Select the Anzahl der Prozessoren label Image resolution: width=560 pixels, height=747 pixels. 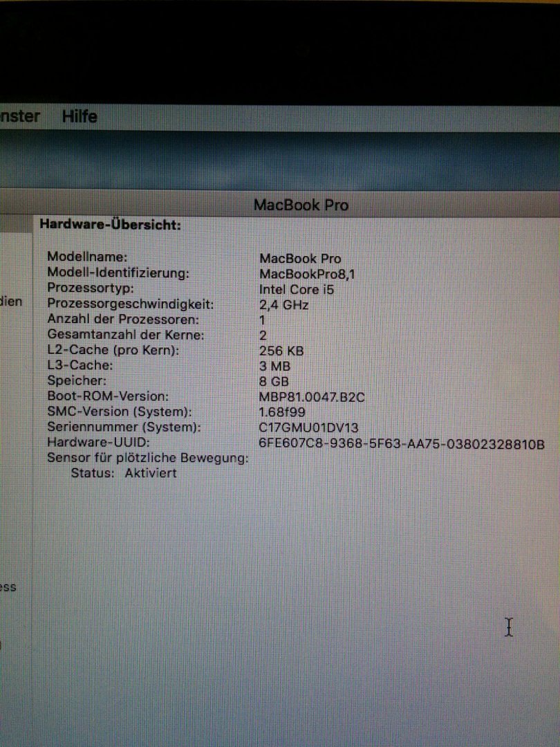click(123, 319)
